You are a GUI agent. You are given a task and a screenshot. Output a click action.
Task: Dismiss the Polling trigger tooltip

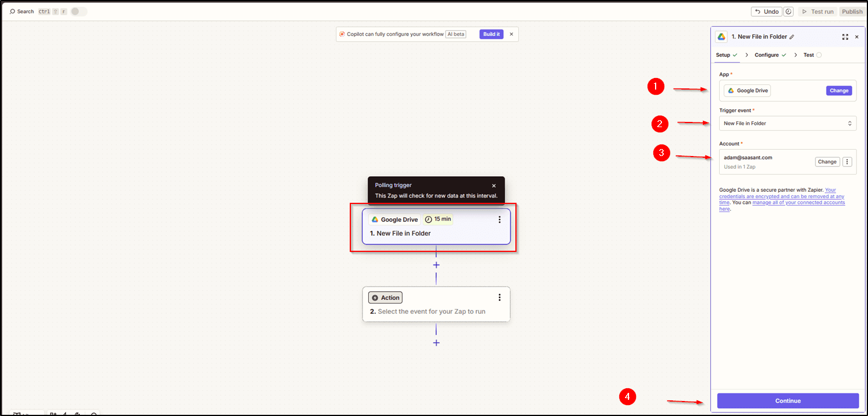pos(493,185)
